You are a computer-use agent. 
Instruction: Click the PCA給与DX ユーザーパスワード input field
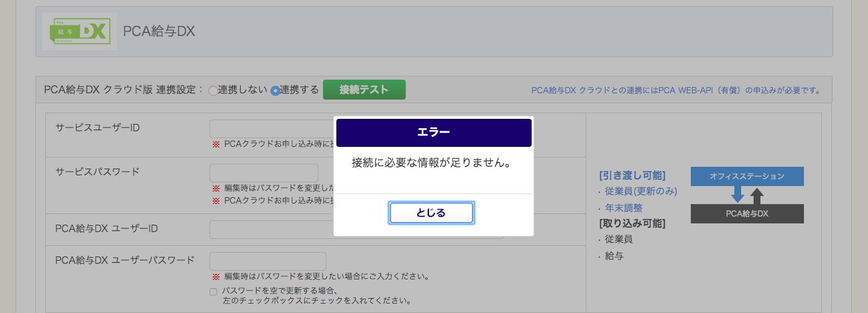pos(268,261)
